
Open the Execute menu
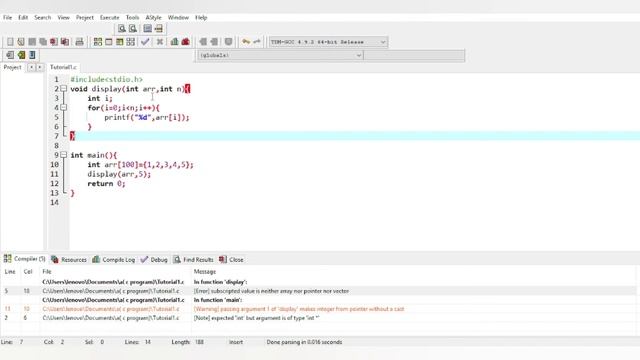tap(109, 18)
